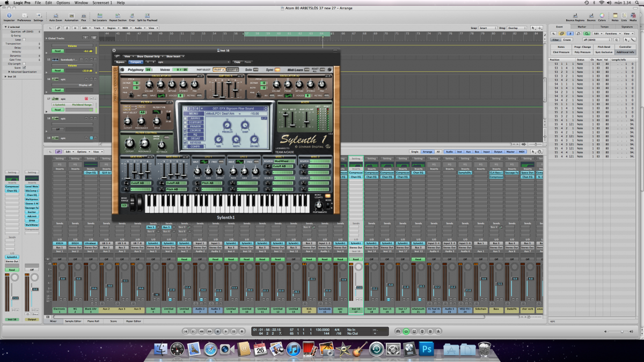Image resolution: width=644 pixels, height=362 pixels.
Task: Toggle the Score checkbox in Inspector
Action: (24, 68)
